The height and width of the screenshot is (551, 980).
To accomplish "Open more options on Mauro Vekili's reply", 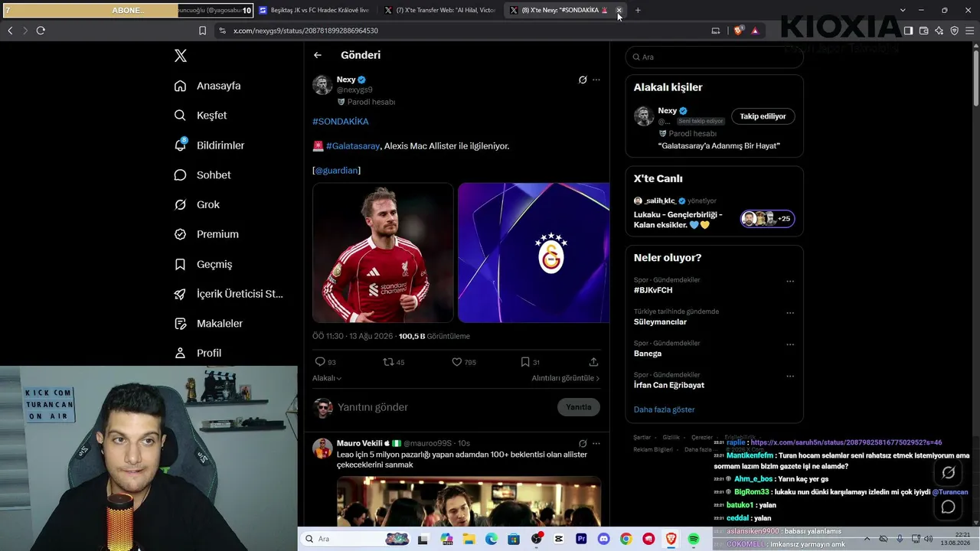I will [596, 443].
